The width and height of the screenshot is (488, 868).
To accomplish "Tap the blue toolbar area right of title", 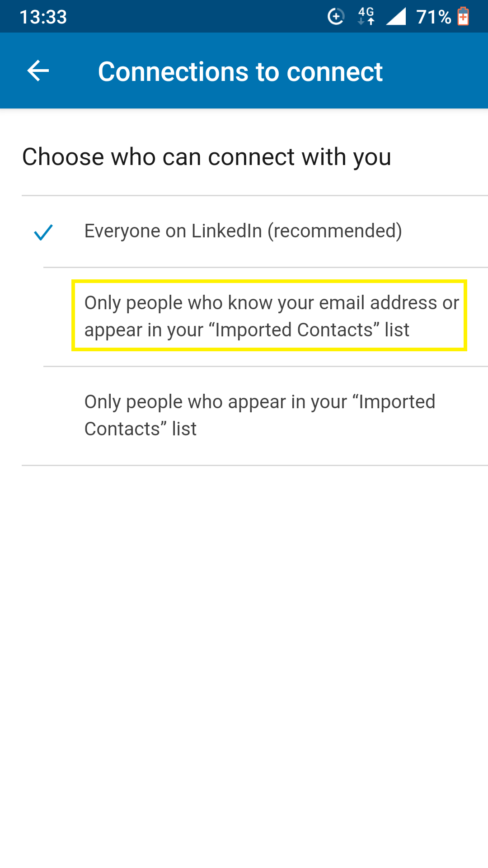I will 434,71.
